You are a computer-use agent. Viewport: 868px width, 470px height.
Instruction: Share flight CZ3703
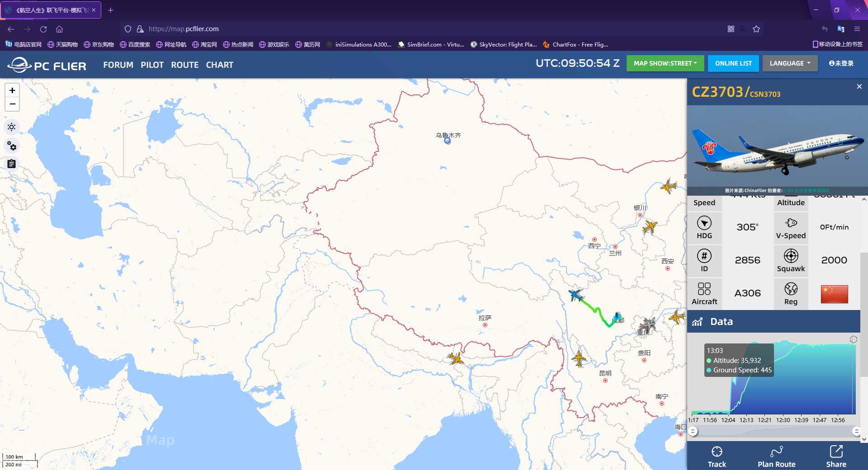[836, 456]
